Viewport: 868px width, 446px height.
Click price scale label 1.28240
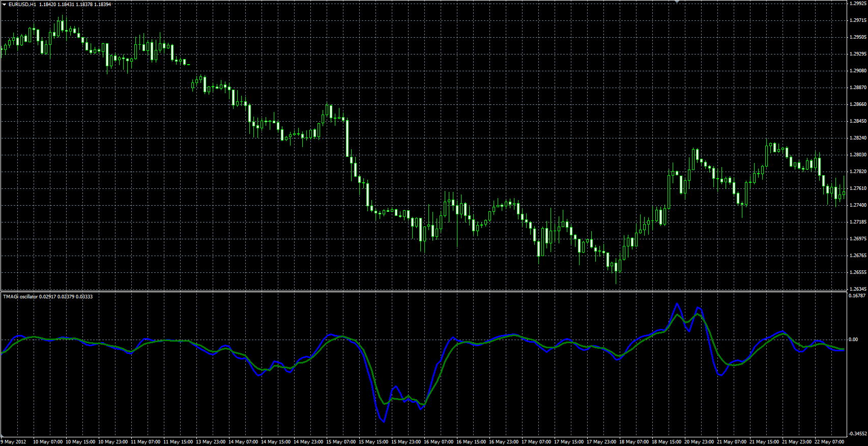point(858,138)
